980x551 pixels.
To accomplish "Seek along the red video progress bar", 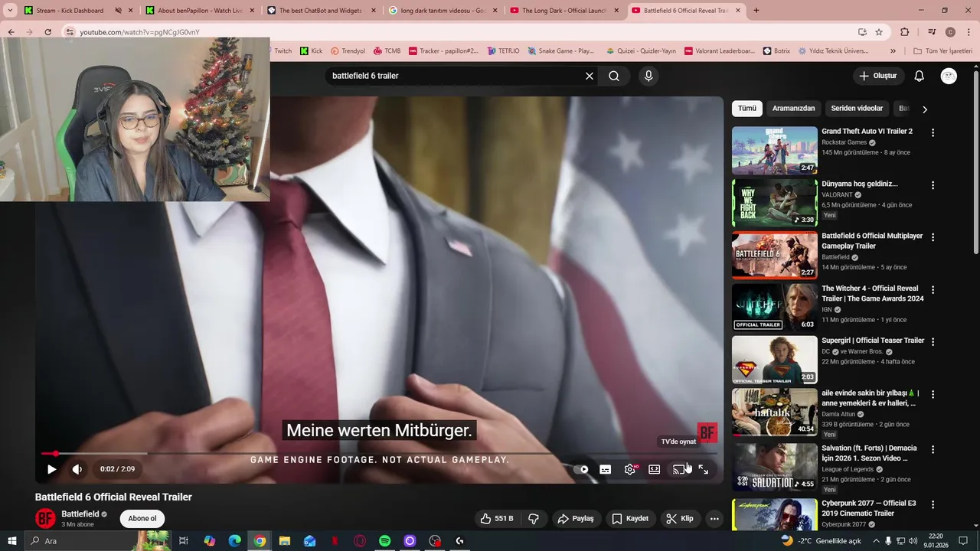I will 379,454.
